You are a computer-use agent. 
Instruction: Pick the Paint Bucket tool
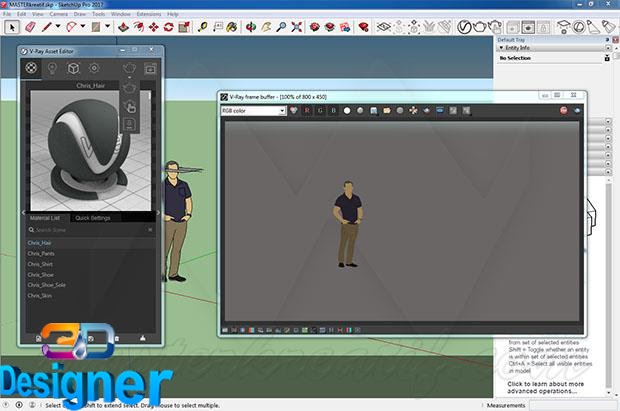[232, 27]
